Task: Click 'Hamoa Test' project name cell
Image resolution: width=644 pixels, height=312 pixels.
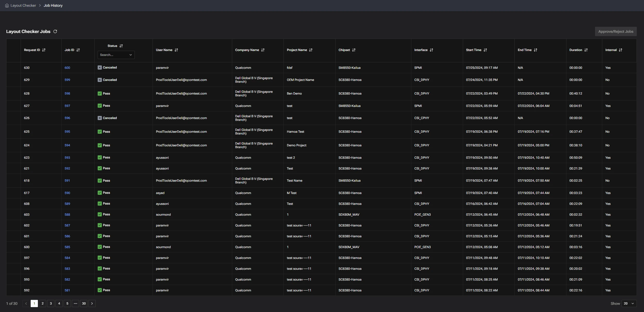Action: pyautogui.click(x=295, y=132)
